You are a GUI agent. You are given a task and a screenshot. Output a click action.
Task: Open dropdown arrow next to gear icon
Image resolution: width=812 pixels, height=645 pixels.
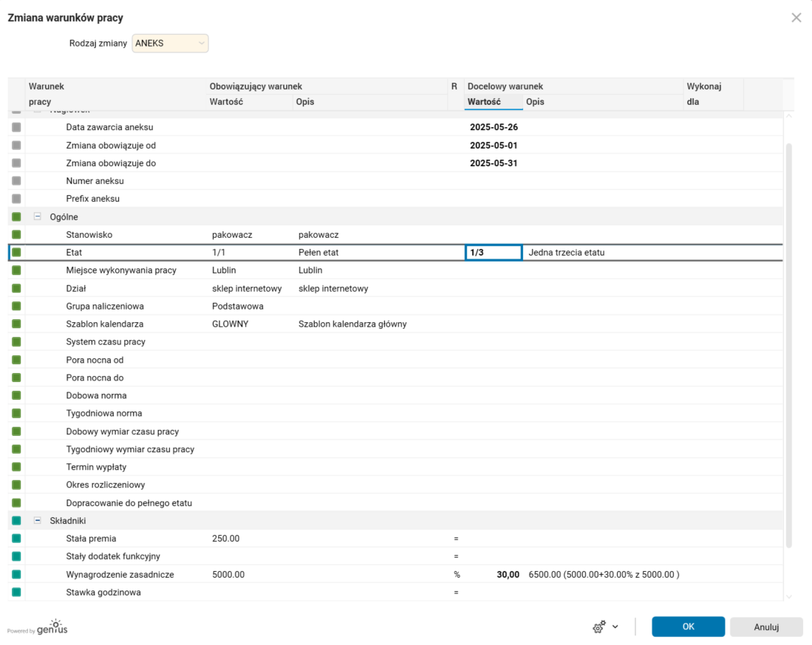click(x=615, y=627)
